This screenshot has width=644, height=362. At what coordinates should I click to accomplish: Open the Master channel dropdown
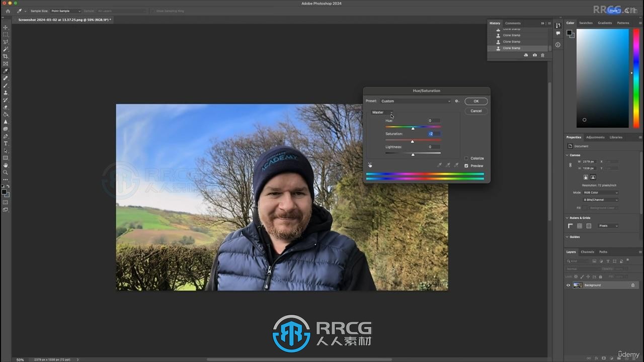coord(382,112)
